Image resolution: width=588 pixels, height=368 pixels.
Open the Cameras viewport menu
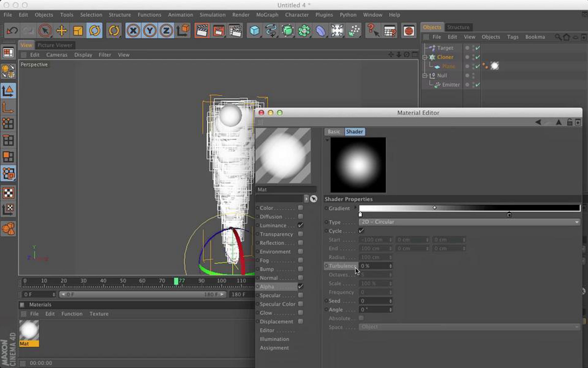click(57, 55)
